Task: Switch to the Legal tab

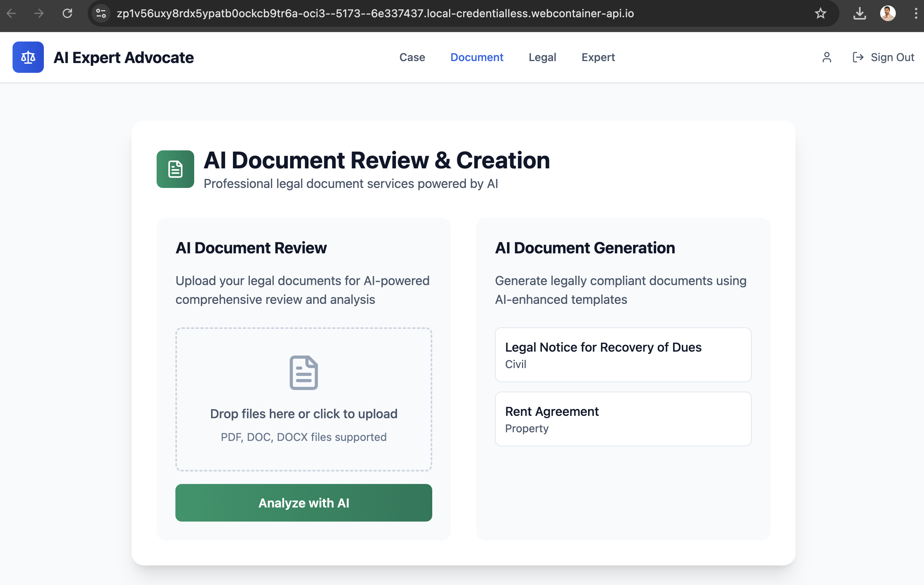Action: pyautogui.click(x=542, y=57)
